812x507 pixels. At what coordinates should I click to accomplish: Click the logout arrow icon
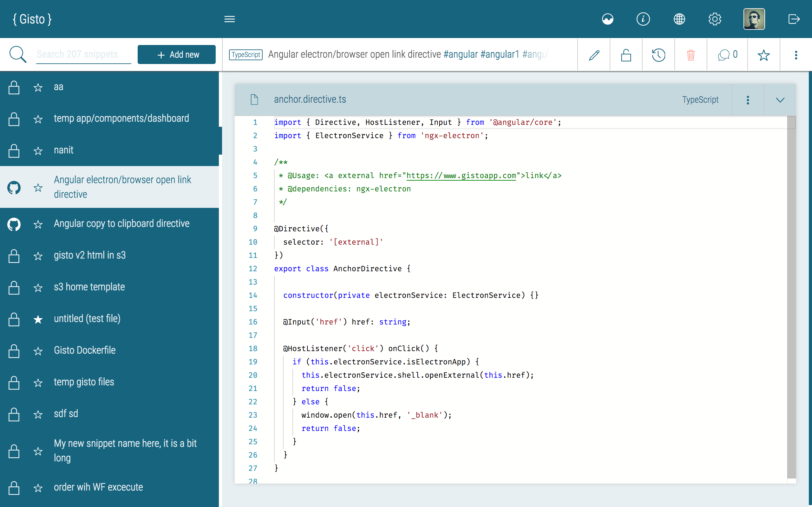coord(794,19)
